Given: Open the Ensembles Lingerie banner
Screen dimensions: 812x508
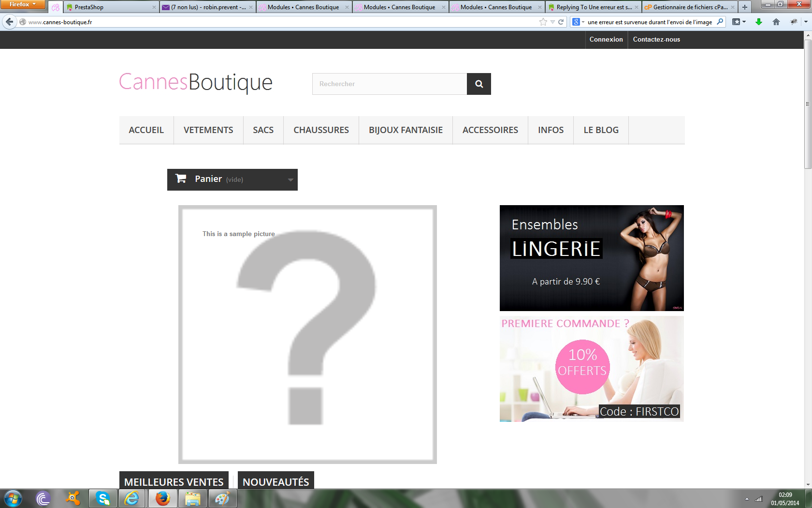Looking at the screenshot, I should point(592,258).
